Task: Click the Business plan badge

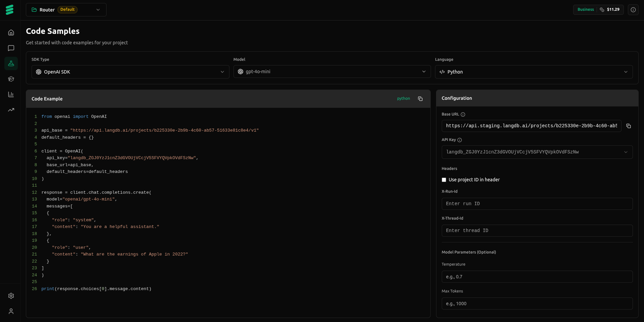Action: [585, 9]
